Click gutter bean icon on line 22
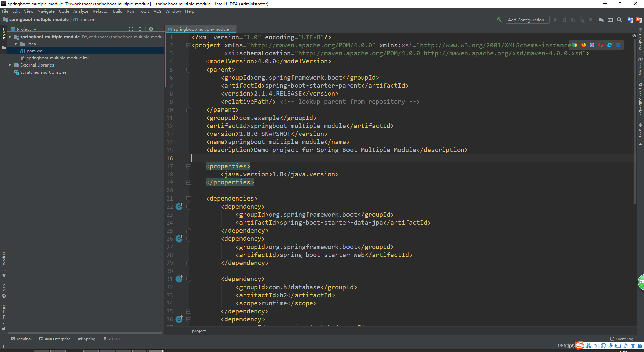 click(x=179, y=206)
